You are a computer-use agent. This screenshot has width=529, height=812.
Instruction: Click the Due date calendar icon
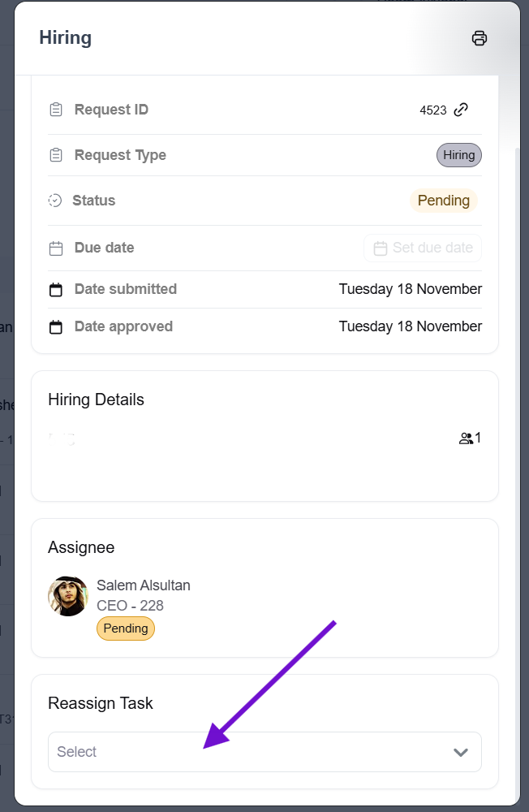(56, 248)
